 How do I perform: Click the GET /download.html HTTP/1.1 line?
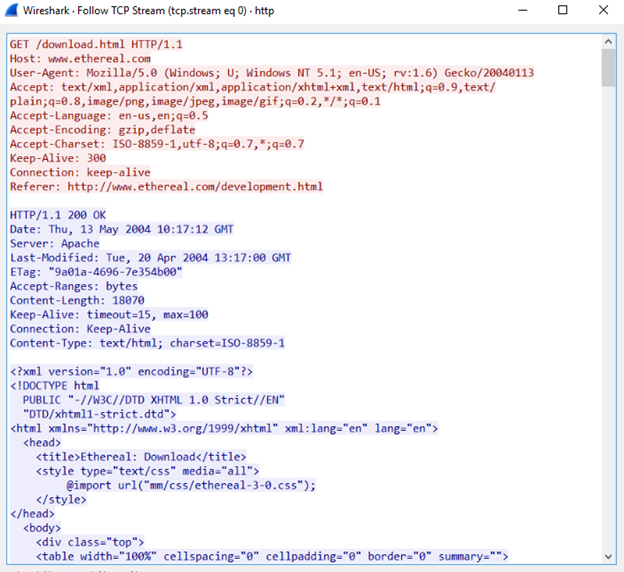tap(96, 44)
